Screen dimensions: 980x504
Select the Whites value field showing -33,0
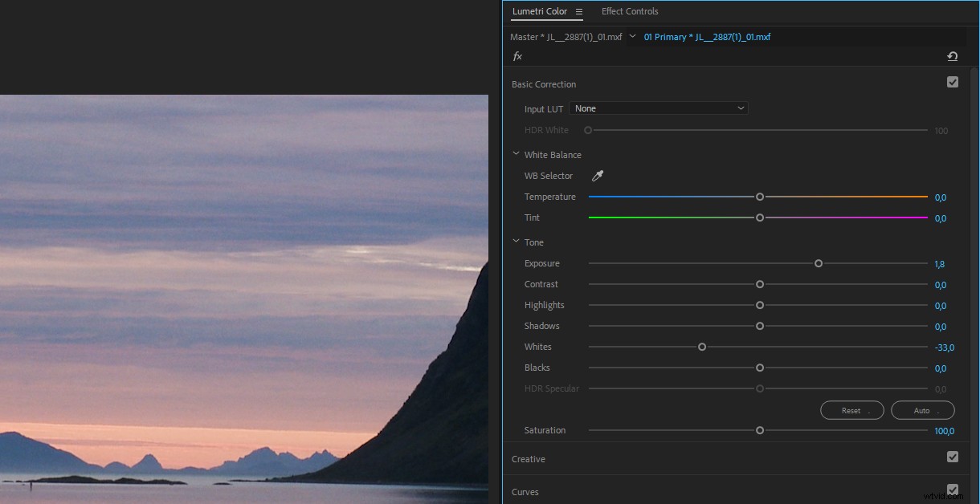coord(944,347)
